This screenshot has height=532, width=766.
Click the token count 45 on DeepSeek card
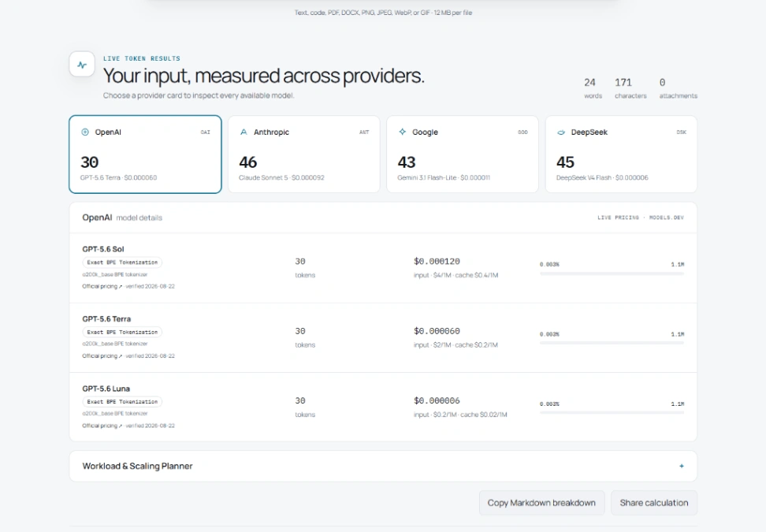tap(565, 162)
